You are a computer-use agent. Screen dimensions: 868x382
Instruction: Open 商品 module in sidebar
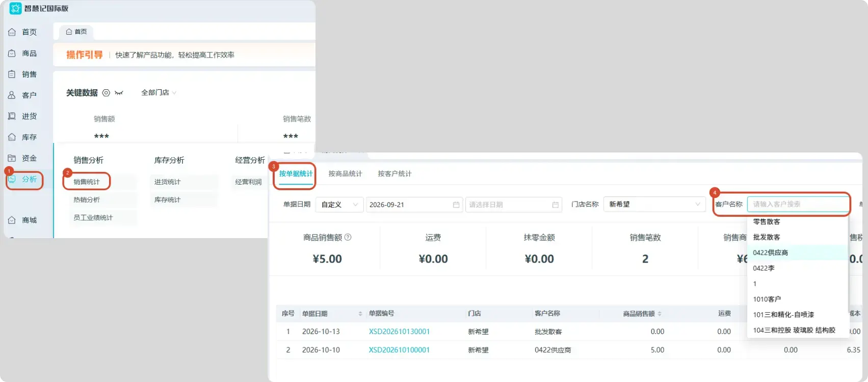[23, 54]
